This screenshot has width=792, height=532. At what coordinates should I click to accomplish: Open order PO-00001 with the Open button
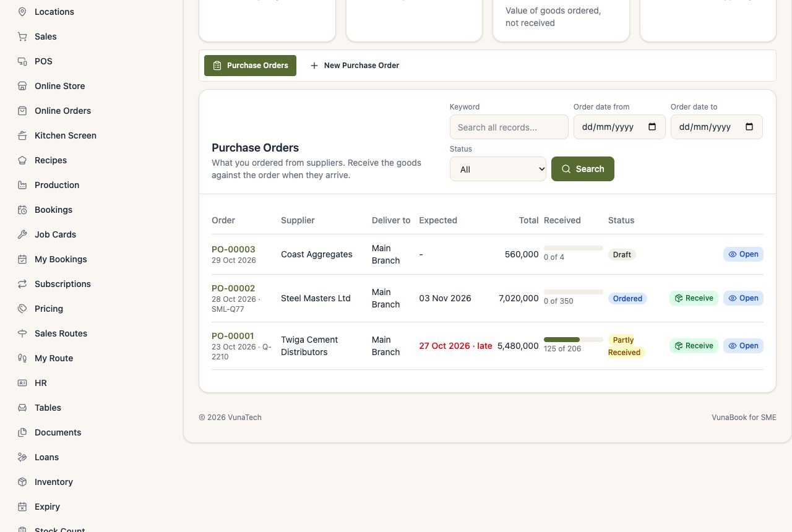click(743, 346)
